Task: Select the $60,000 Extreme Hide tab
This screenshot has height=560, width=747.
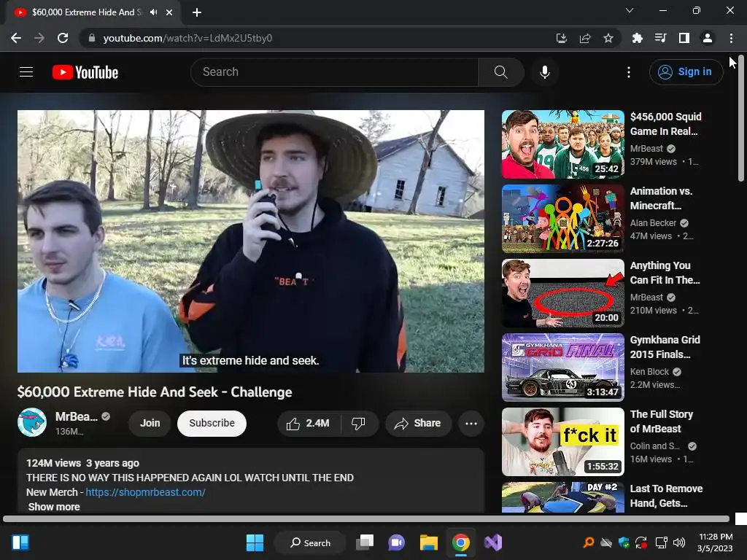Action: tap(93, 12)
